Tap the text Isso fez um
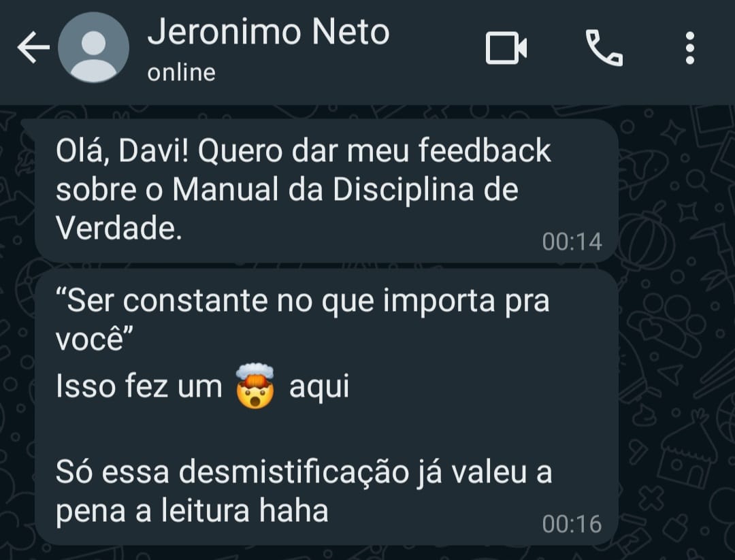Image resolution: width=735 pixels, height=560 pixels. (x=139, y=386)
